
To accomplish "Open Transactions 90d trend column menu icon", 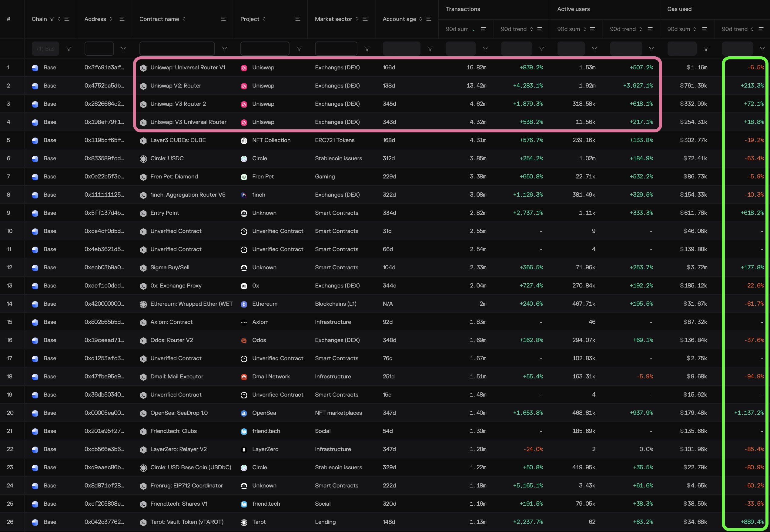I will (x=540, y=29).
